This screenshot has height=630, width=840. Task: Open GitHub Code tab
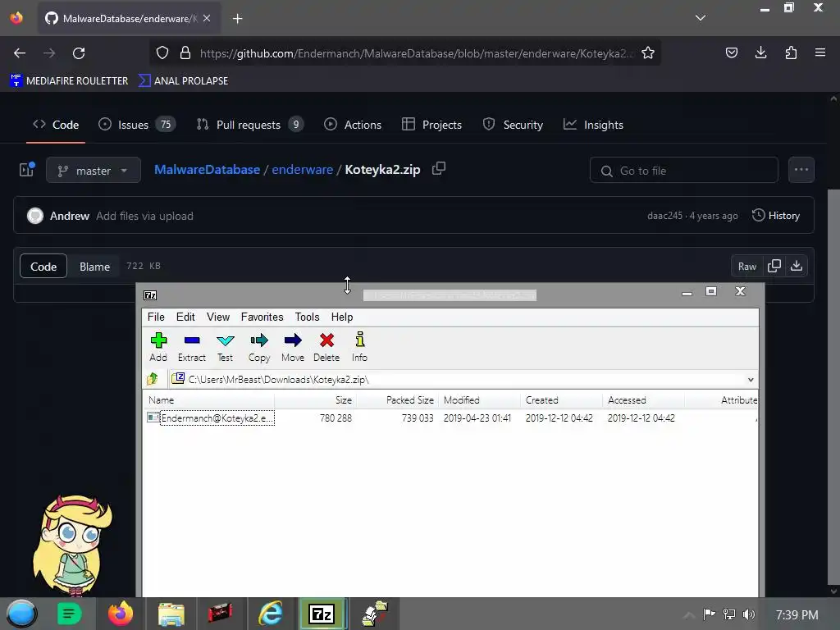click(56, 125)
